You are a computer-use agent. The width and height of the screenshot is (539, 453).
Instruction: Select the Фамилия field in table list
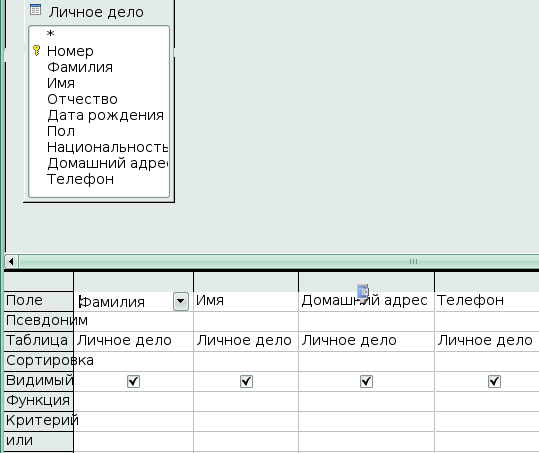[80, 67]
